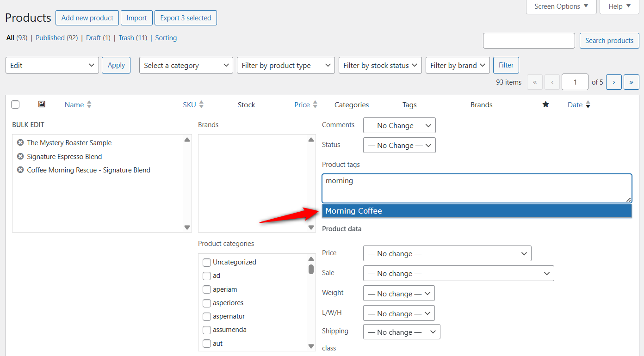Sort products by Date column
Image resolution: width=644 pixels, height=356 pixels.
click(575, 104)
